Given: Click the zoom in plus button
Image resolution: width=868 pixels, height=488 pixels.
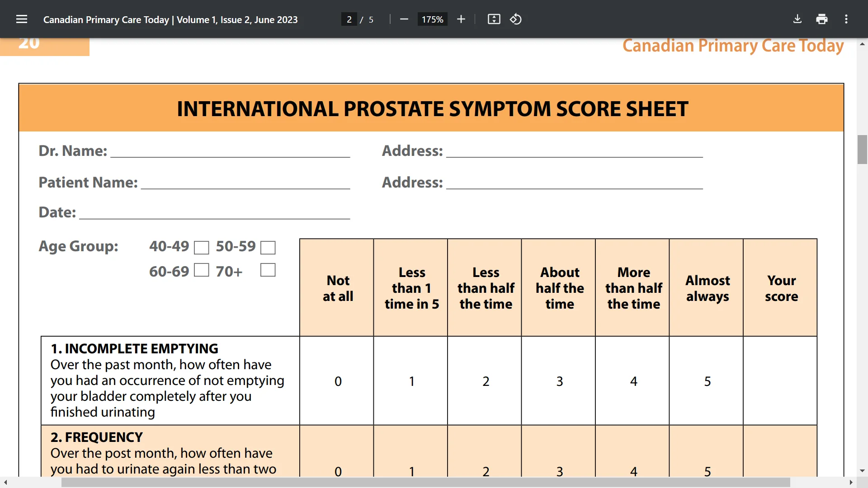Looking at the screenshot, I should [x=461, y=19].
